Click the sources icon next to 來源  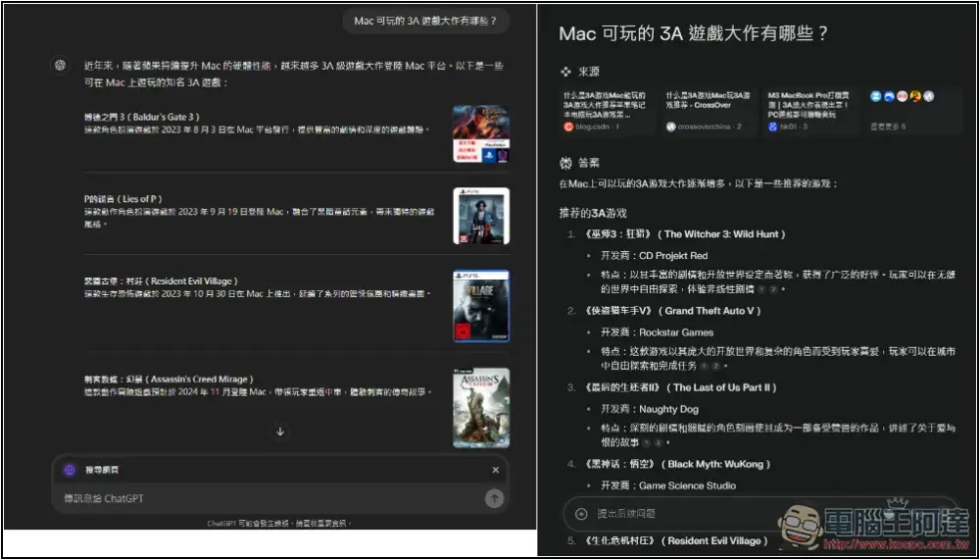[x=565, y=72]
